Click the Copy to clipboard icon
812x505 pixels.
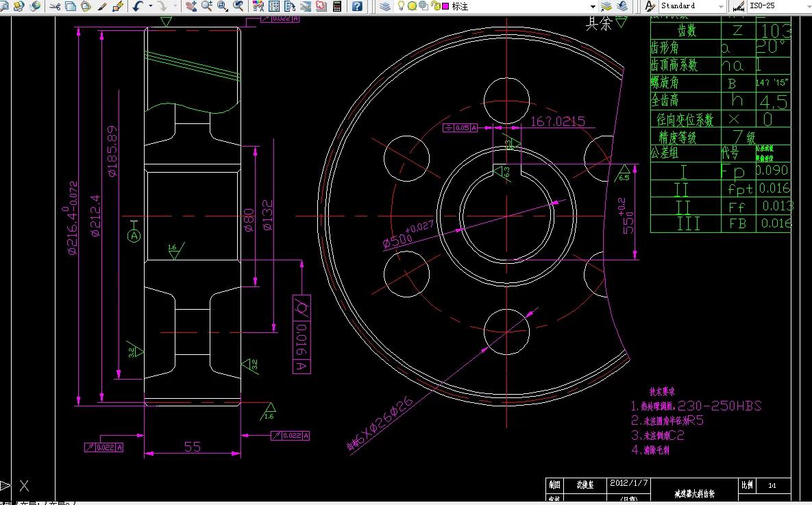pos(71,6)
